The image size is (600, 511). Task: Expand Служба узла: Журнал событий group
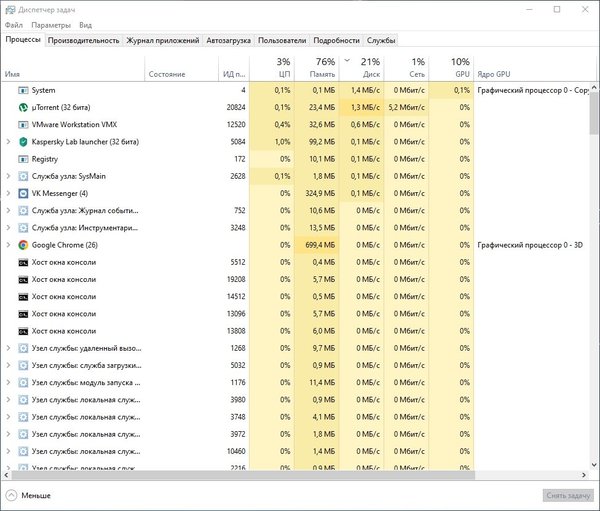[8, 211]
